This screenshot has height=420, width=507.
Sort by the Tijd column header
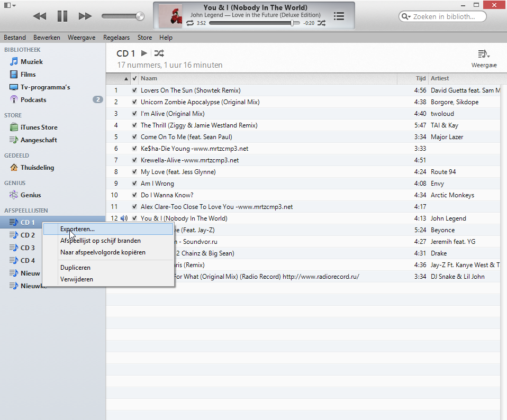pos(413,78)
